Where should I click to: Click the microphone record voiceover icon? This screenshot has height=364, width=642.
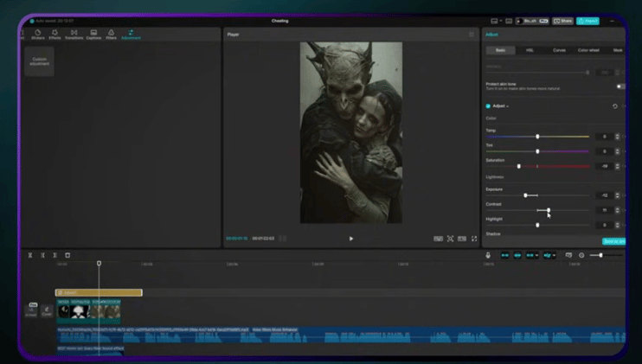click(x=488, y=255)
